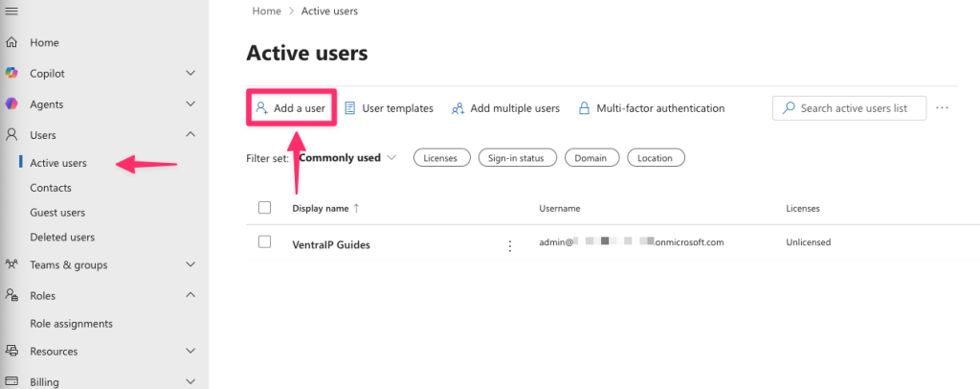Focus the Search active users list field

click(x=850, y=108)
